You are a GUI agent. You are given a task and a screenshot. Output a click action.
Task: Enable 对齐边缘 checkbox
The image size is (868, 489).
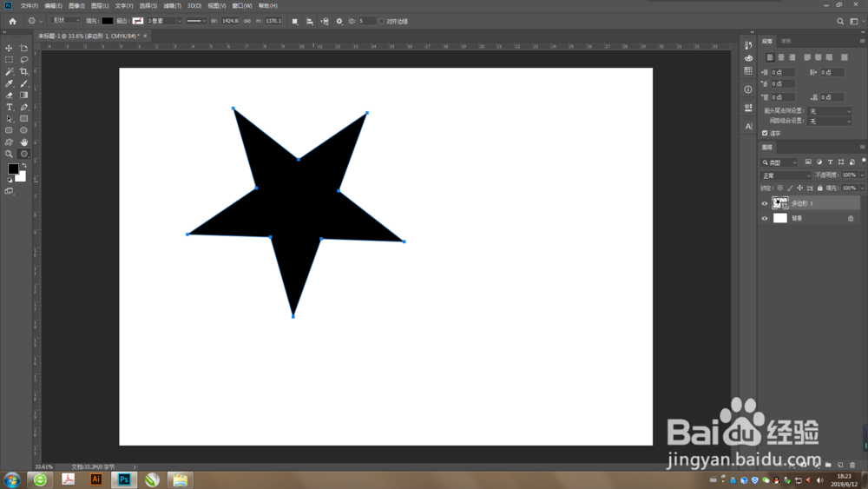pos(381,21)
